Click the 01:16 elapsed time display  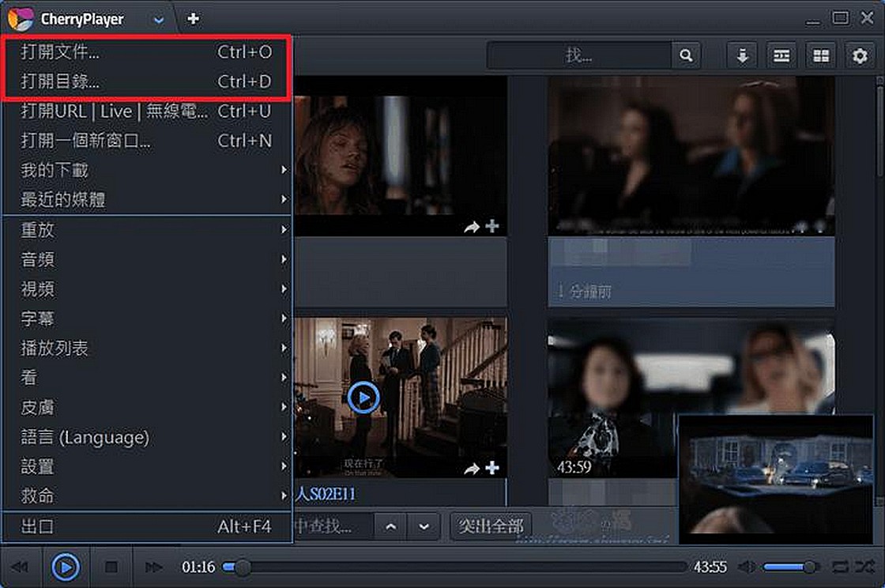198,567
